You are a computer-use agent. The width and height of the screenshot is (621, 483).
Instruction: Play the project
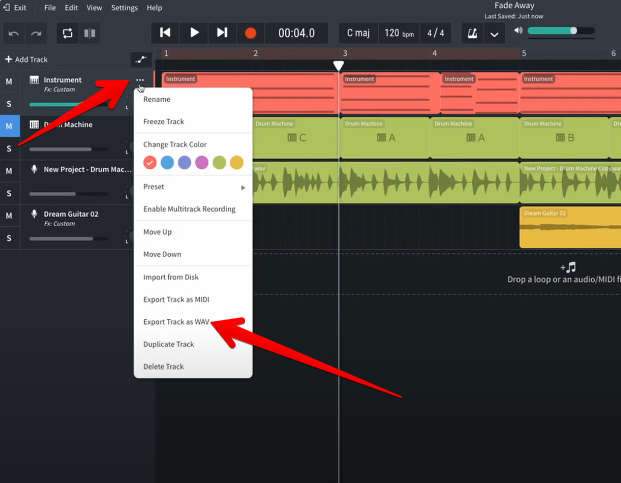tap(194, 33)
